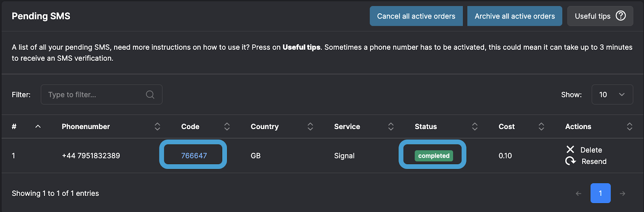Go to previous page arrow
Screen dimensions: 644x212
[578, 193]
